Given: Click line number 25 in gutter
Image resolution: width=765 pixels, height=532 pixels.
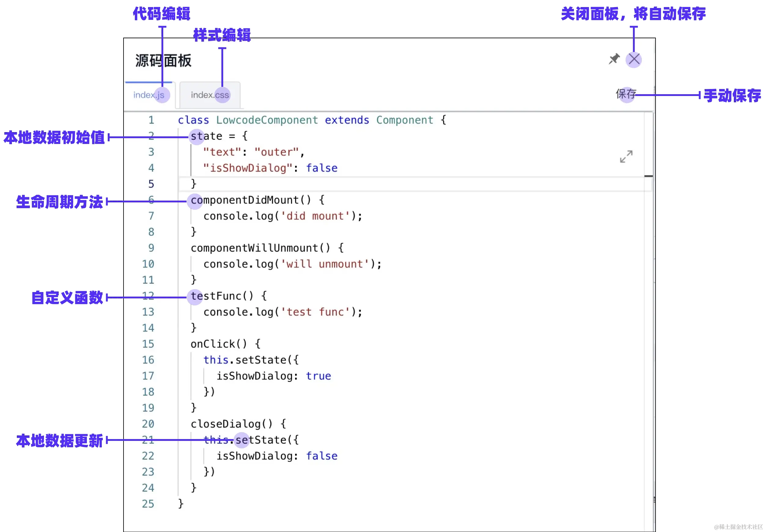Looking at the screenshot, I should coord(148,504).
